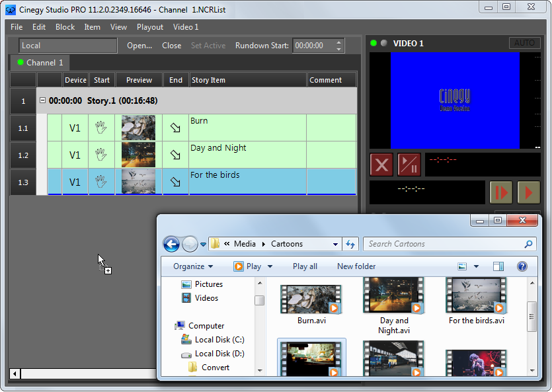Click the red play/pause toggle button
Image resolution: width=552 pixels, height=392 pixels.
tap(409, 165)
